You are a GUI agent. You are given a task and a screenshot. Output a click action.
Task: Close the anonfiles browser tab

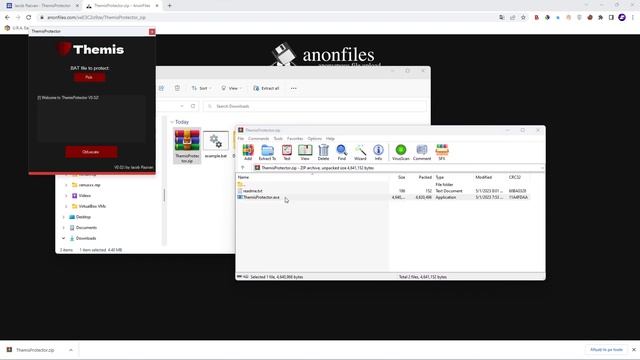tap(157, 6)
